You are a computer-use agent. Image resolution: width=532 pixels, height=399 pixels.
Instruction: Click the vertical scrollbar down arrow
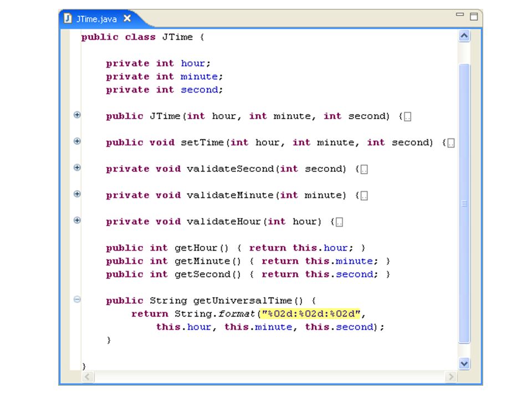[x=464, y=364]
